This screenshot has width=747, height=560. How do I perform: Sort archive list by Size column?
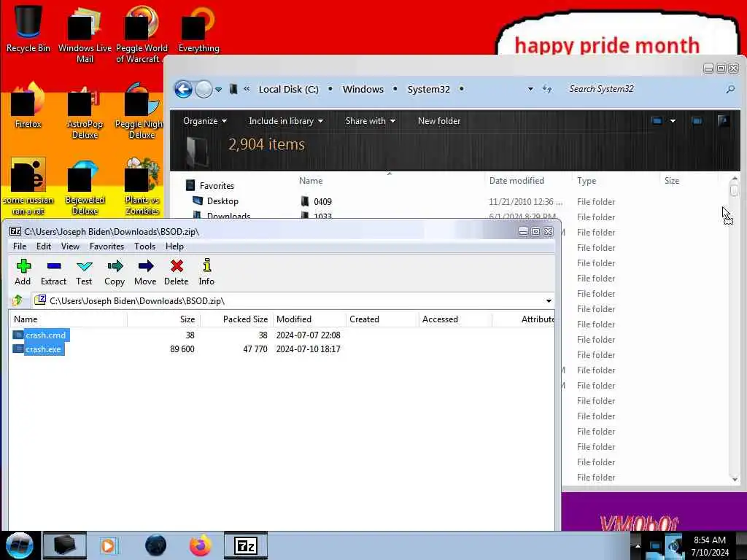(163, 319)
